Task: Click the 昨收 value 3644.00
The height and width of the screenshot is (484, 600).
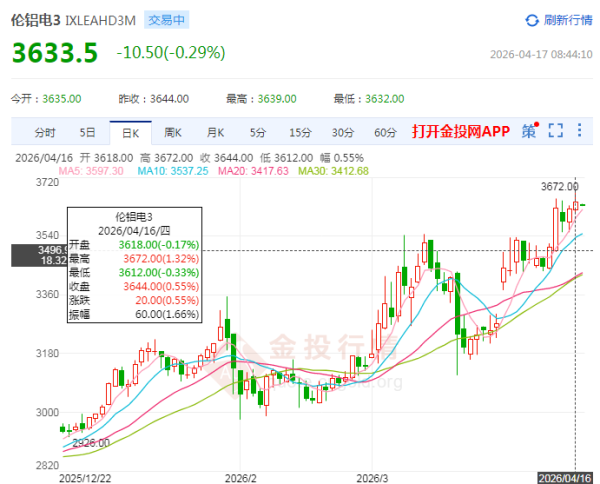Action: pos(169,99)
